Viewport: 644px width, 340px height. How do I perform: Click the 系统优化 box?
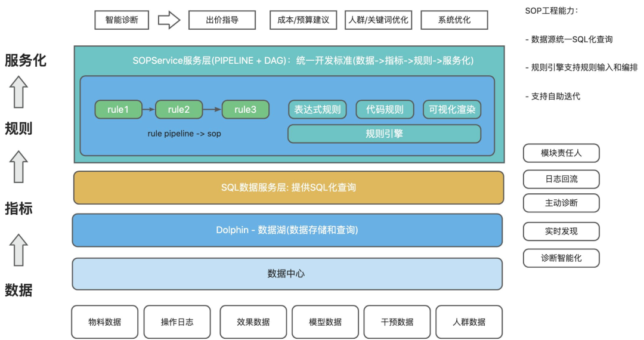coord(454,20)
